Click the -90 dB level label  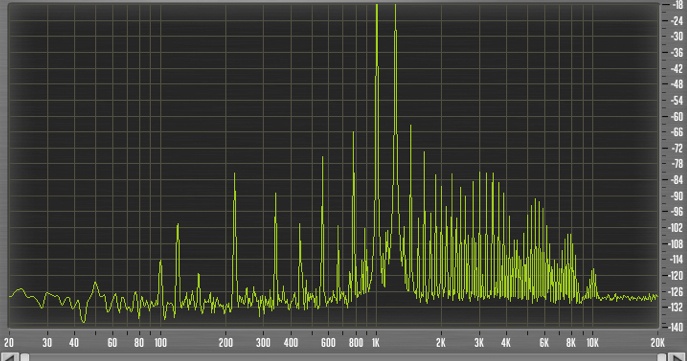[x=676, y=196]
